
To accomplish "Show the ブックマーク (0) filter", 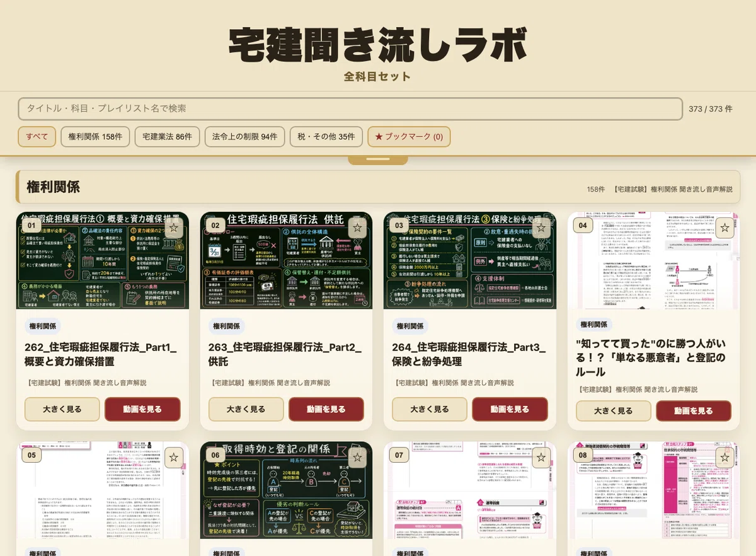I will (x=409, y=137).
